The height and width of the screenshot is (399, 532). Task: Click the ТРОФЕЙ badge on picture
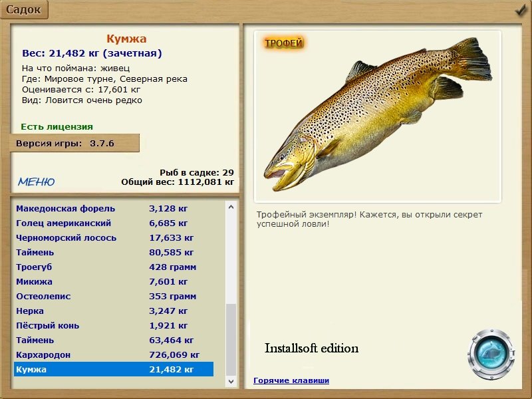click(284, 43)
